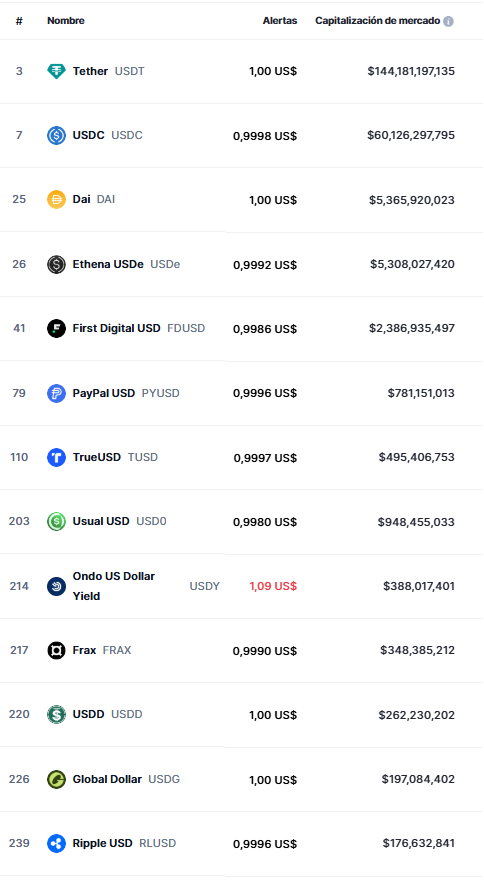
Task: Sort by the # rank column
Action: click(x=19, y=21)
